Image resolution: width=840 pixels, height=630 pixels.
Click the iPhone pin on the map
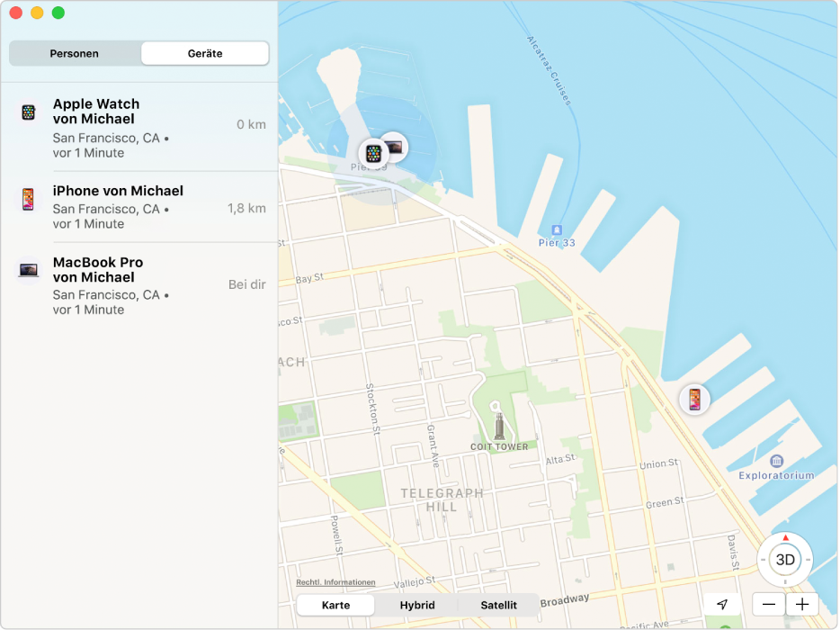pos(695,400)
